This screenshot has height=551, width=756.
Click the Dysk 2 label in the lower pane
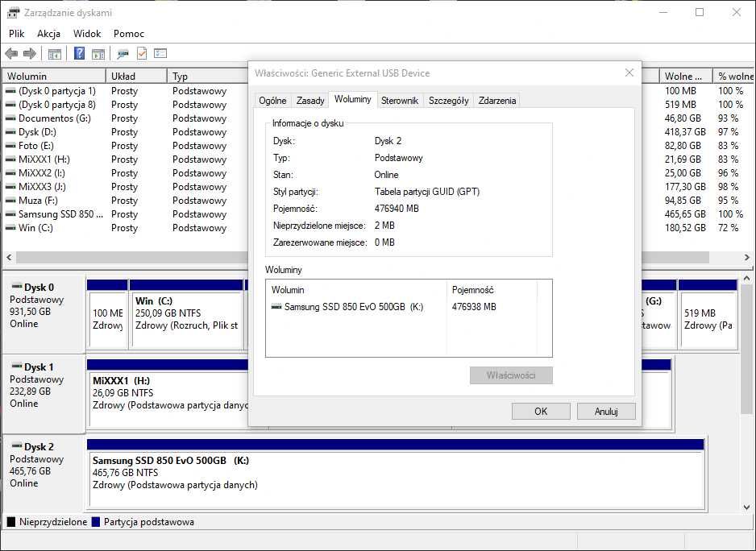39,447
